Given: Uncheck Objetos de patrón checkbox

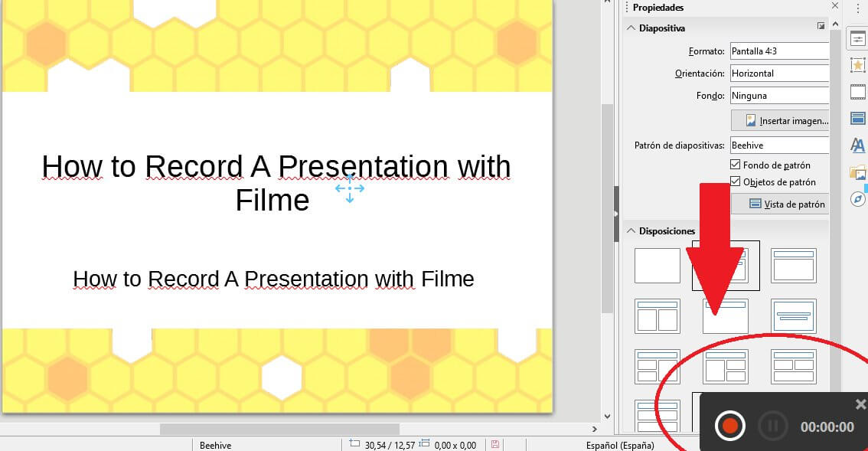Looking at the screenshot, I should (735, 181).
